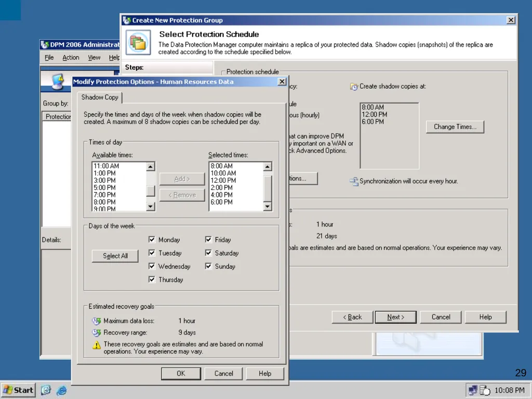Click the DPM computer icon with warning badge
532x399 pixels.
58,82
